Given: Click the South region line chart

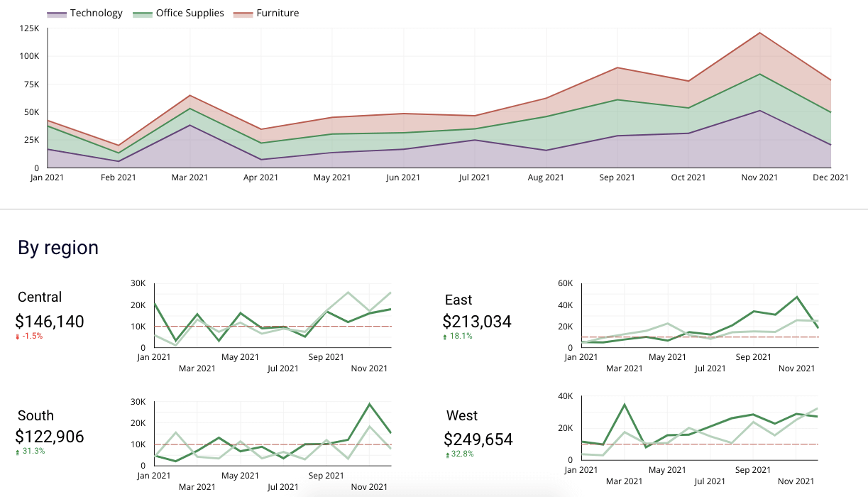Looking at the screenshot, I should tap(273, 433).
